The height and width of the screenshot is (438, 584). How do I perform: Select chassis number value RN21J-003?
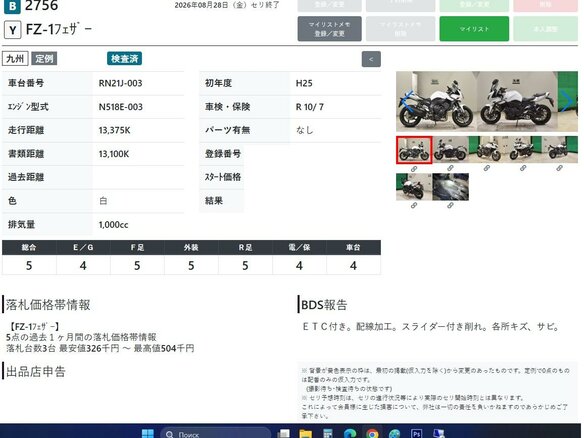[x=120, y=83]
